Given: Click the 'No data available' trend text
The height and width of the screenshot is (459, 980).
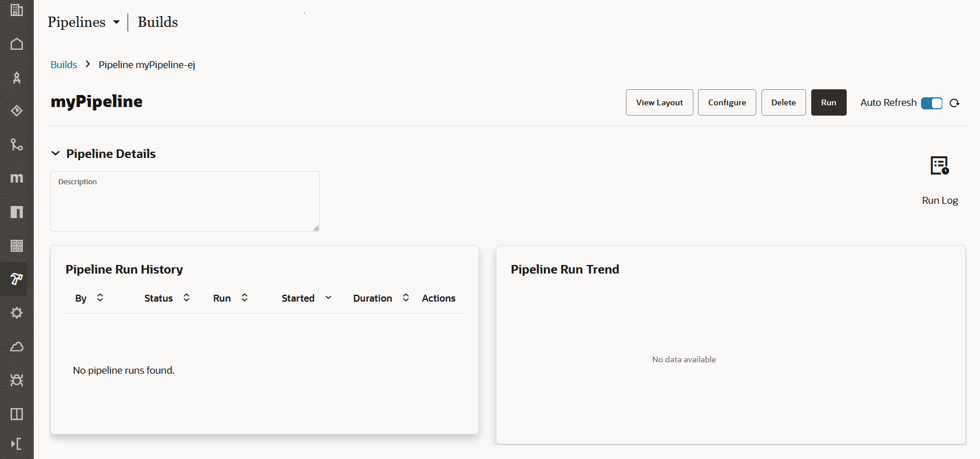Looking at the screenshot, I should click(x=684, y=359).
